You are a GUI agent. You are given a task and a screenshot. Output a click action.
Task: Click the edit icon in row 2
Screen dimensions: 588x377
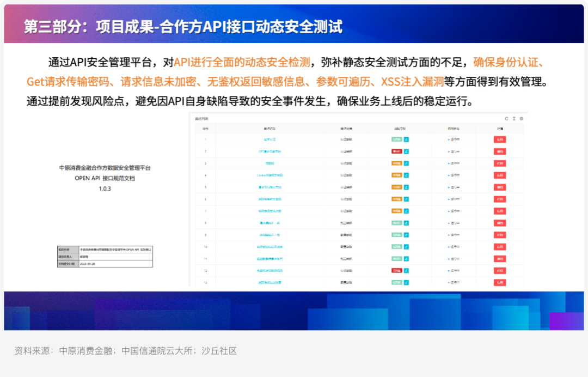[406, 151]
